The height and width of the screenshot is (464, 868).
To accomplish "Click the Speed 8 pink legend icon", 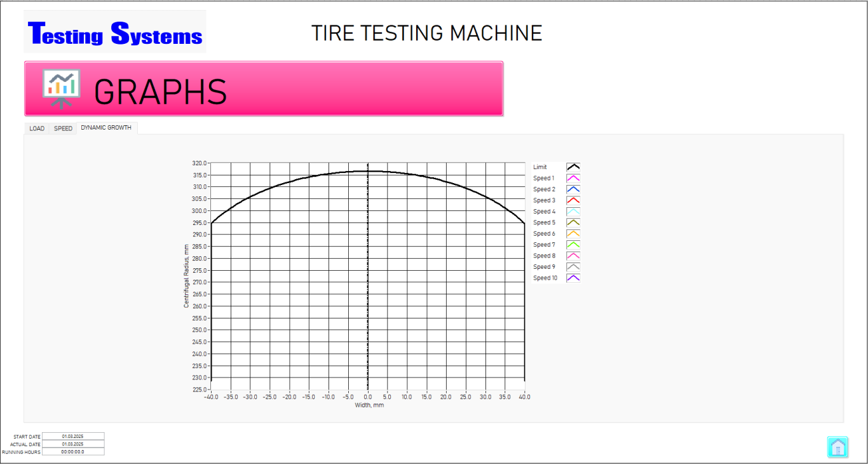I will pos(573,256).
